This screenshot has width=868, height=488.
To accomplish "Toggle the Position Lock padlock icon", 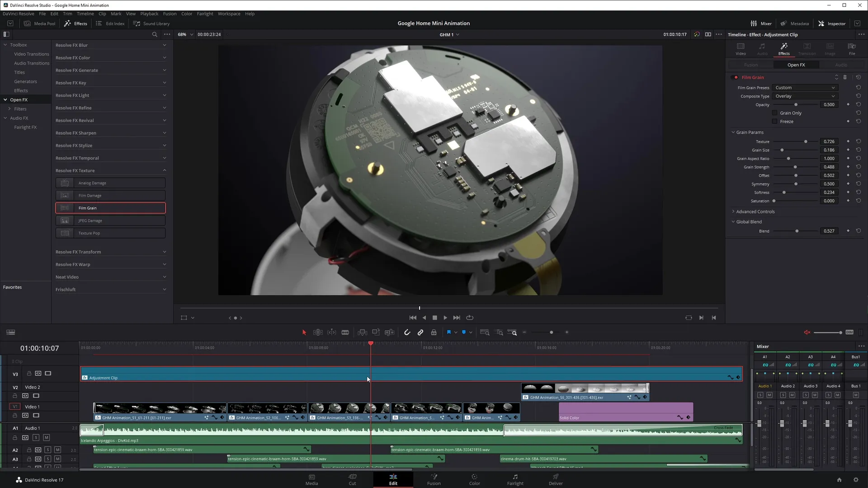I will [434, 333].
